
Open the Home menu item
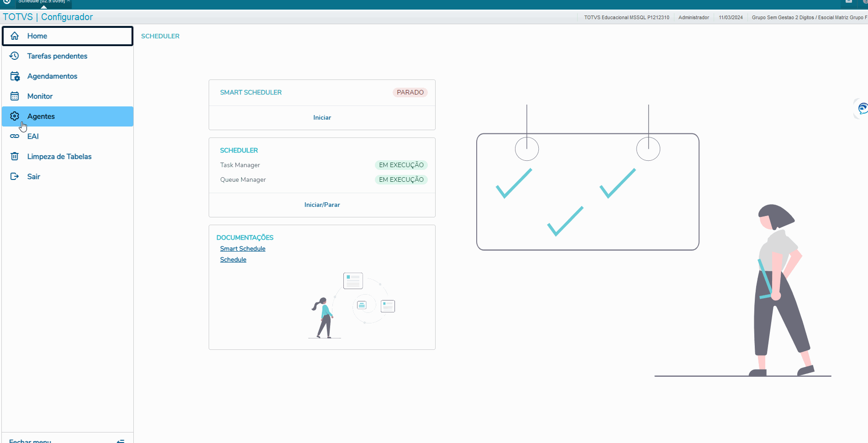click(x=68, y=36)
